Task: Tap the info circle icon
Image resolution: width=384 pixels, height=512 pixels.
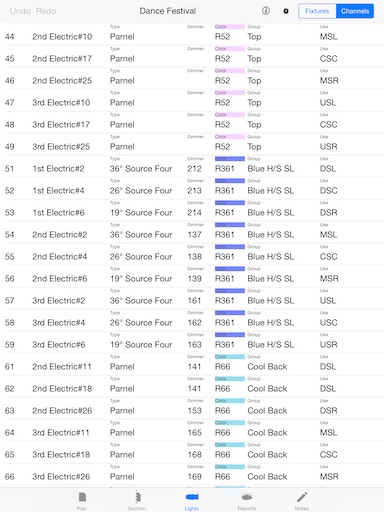Action: pos(266,11)
